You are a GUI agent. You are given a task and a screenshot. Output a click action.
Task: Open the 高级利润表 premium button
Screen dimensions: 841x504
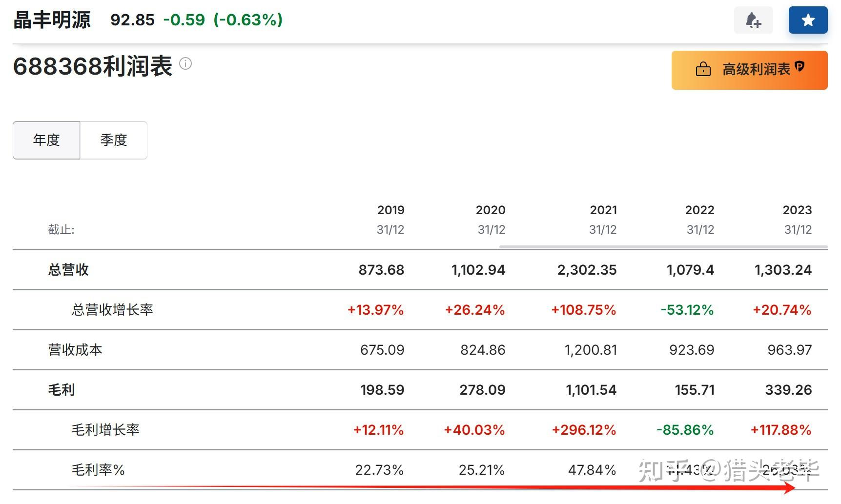(x=749, y=70)
